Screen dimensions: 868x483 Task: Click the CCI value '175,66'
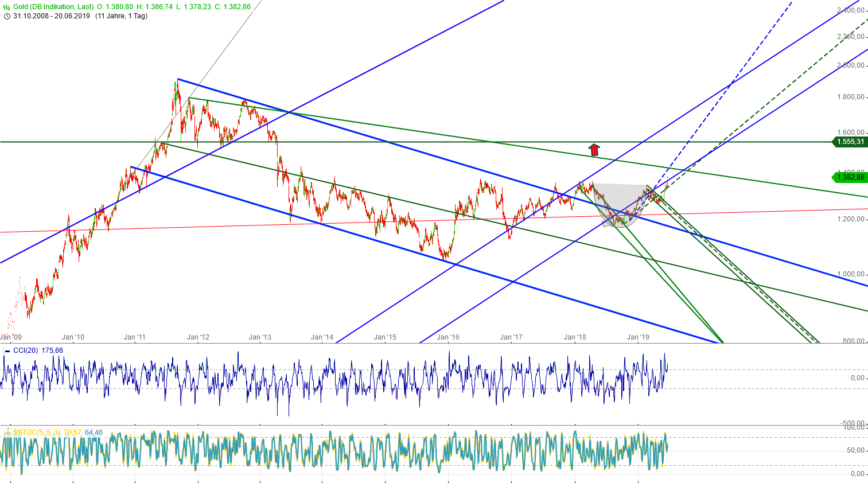[52, 350]
